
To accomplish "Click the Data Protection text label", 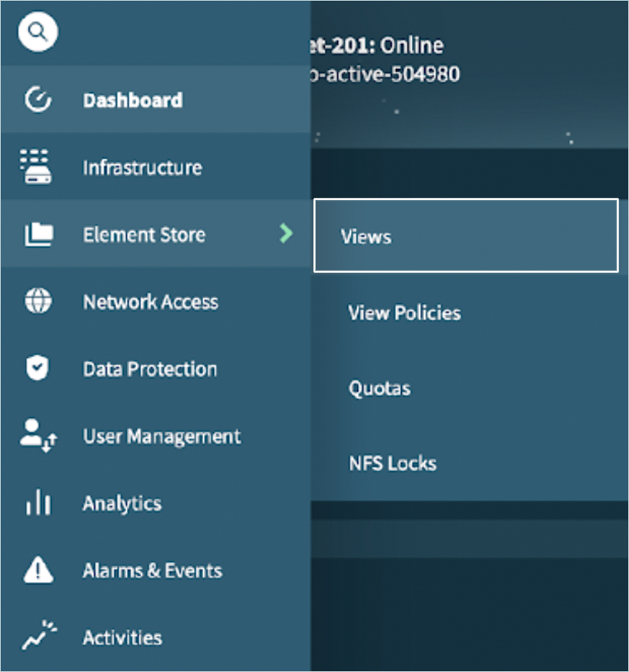I will tap(150, 369).
